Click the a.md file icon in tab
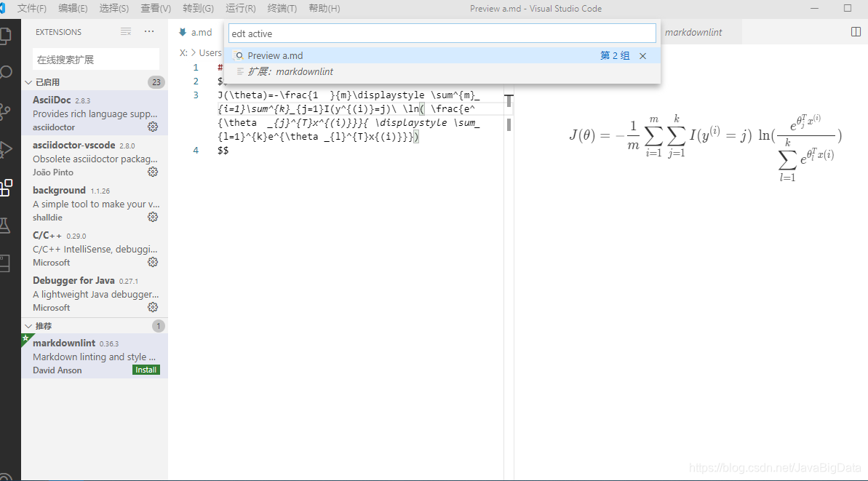This screenshot has height=481, width=868. [x=183, y=32]
